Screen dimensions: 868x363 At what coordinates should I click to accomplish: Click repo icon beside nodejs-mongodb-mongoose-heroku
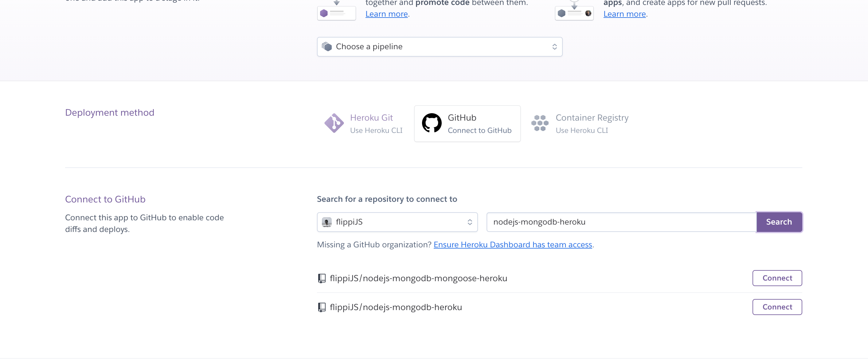click(x=322, y=278)
